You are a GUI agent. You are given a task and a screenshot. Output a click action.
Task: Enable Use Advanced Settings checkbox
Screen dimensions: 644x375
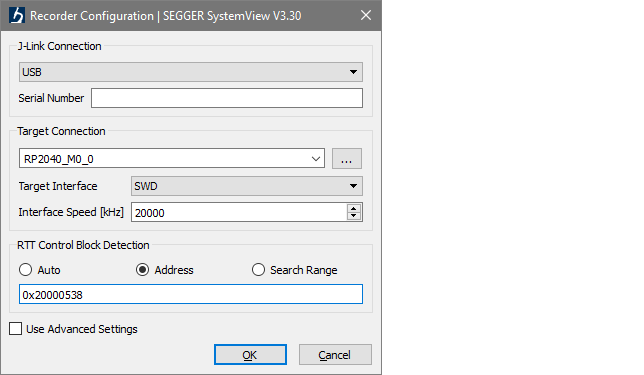[16, 329]
